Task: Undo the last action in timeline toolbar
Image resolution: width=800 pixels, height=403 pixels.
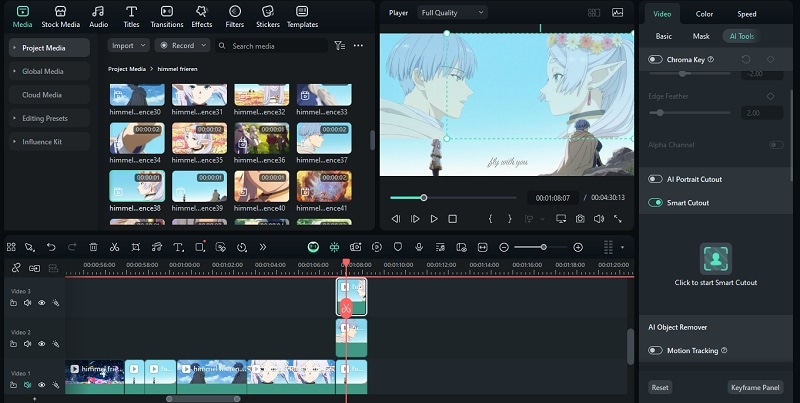Action: coord(51,247)
